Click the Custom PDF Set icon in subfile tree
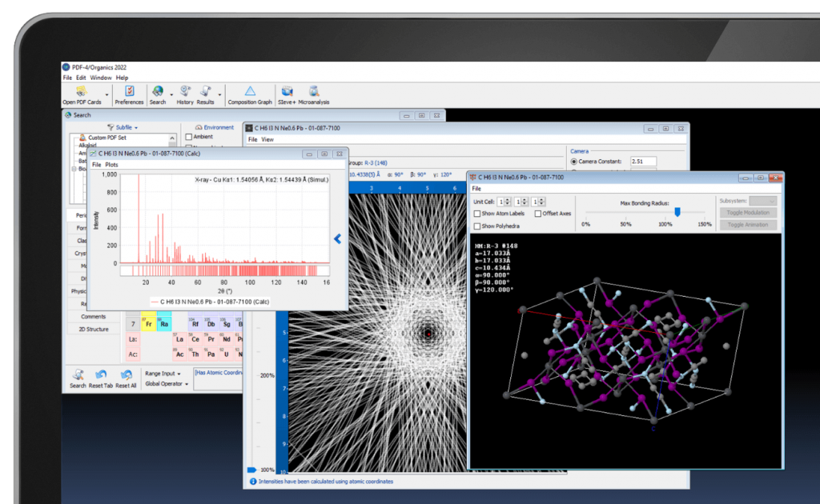 click(x=82, y=138)
